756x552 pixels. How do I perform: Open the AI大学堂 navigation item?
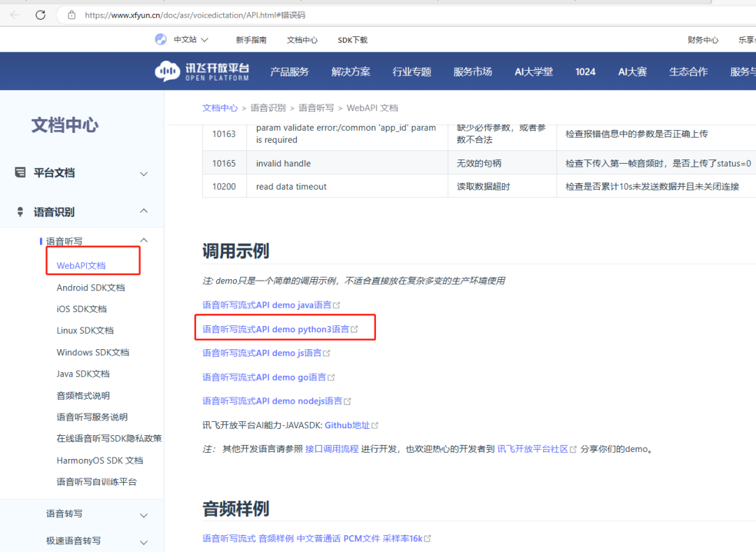(533, 72)
